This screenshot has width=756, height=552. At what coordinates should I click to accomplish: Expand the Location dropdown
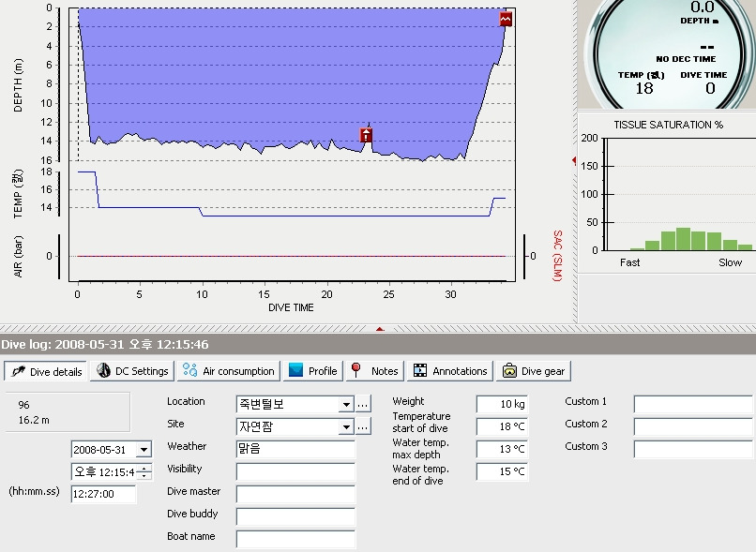(346, 405)
